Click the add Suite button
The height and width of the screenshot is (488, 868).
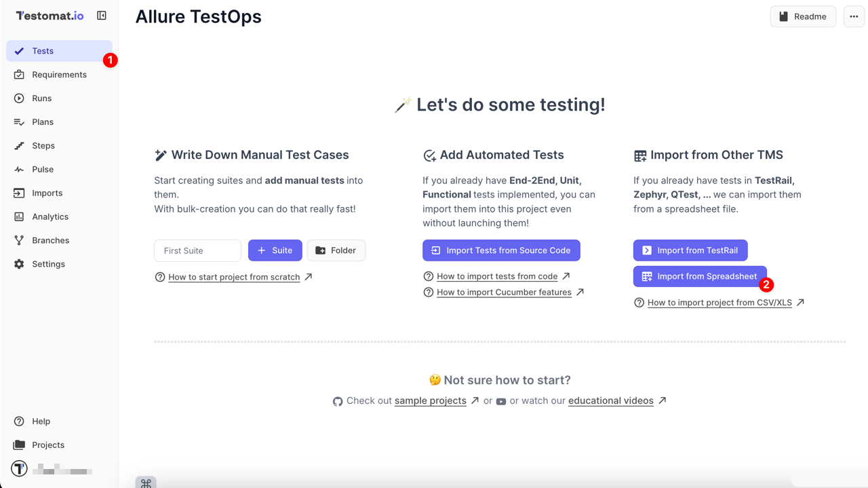click(x=275, y=250)
